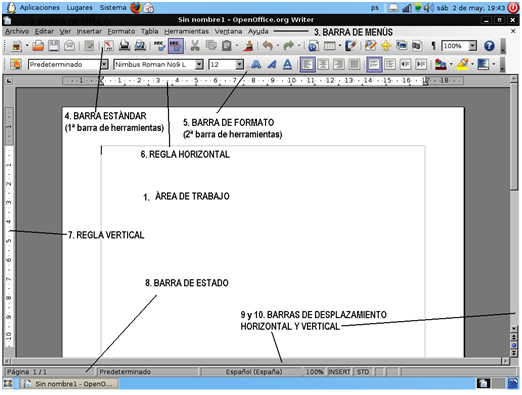This screenshot has width=522, height=395.
Task: Open the Navigator star icon
Action: click(386, 46)
